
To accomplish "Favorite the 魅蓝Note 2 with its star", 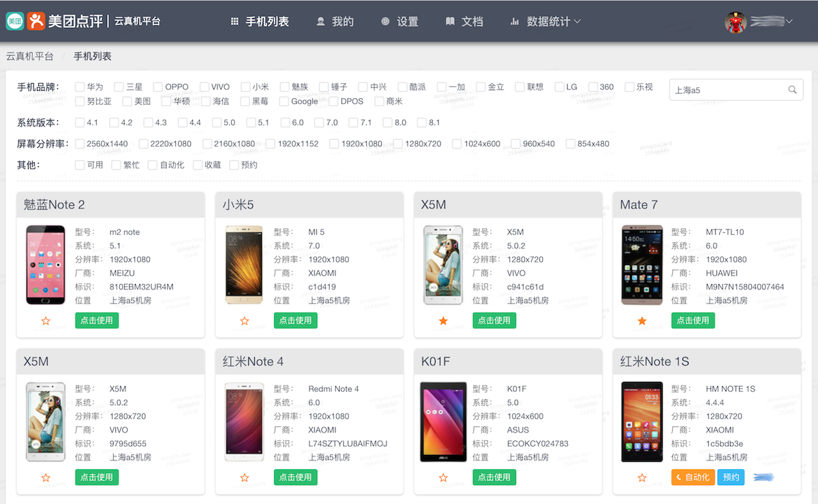I will tap(46, 321).
